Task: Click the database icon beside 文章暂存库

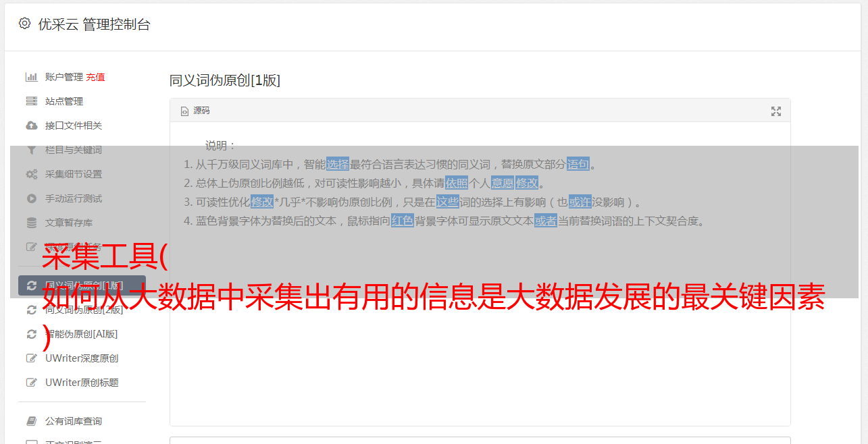Action: pyautogui.click(x=31, y=223)
